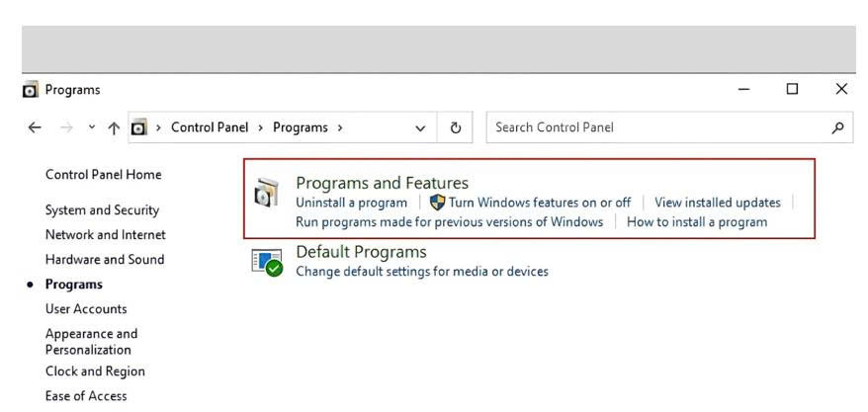
Task: Expand the chevron after Control Panel breadcrumb
Action: coord(260,127)
